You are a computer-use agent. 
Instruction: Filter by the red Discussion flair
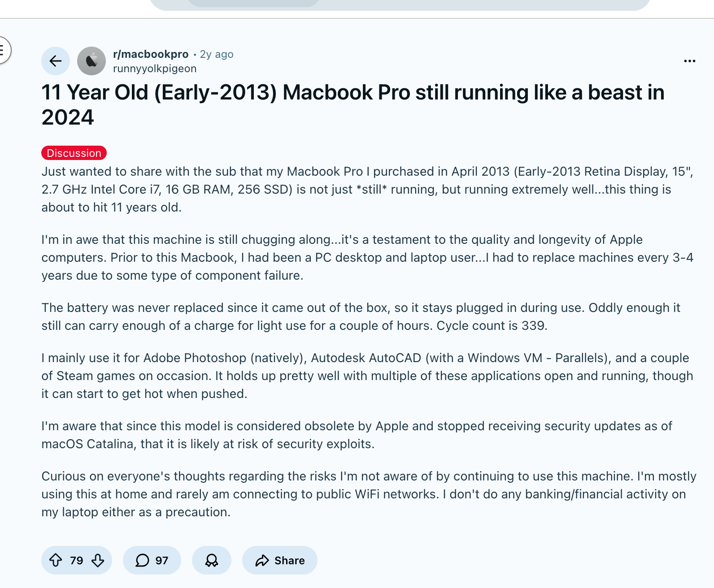tap(74, 153)
